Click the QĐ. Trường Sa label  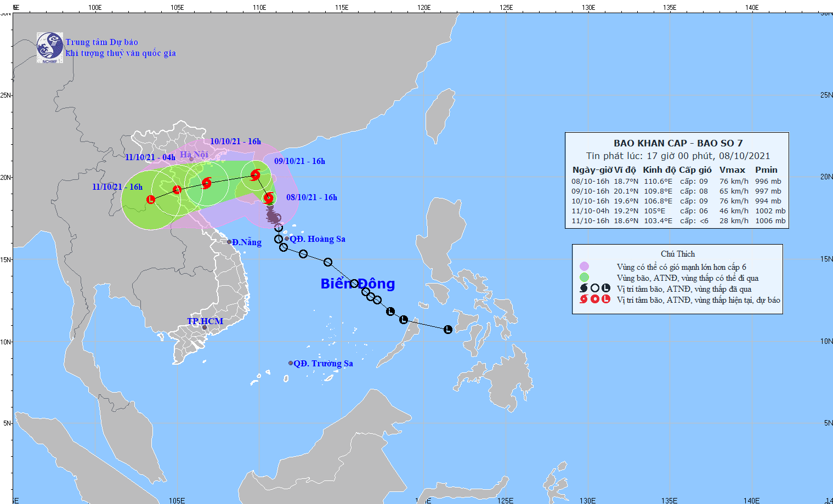(323, 364)
